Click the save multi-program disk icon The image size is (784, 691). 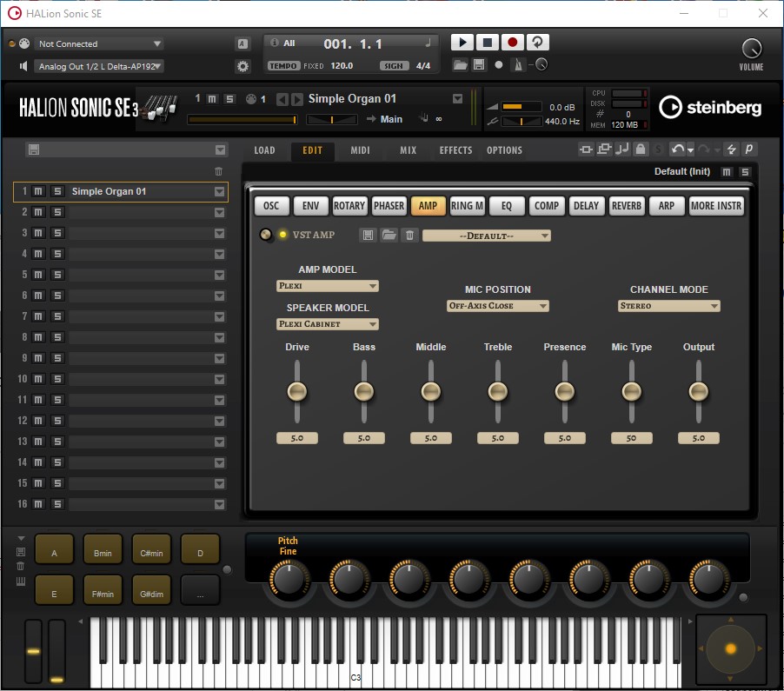pos(34,149)
